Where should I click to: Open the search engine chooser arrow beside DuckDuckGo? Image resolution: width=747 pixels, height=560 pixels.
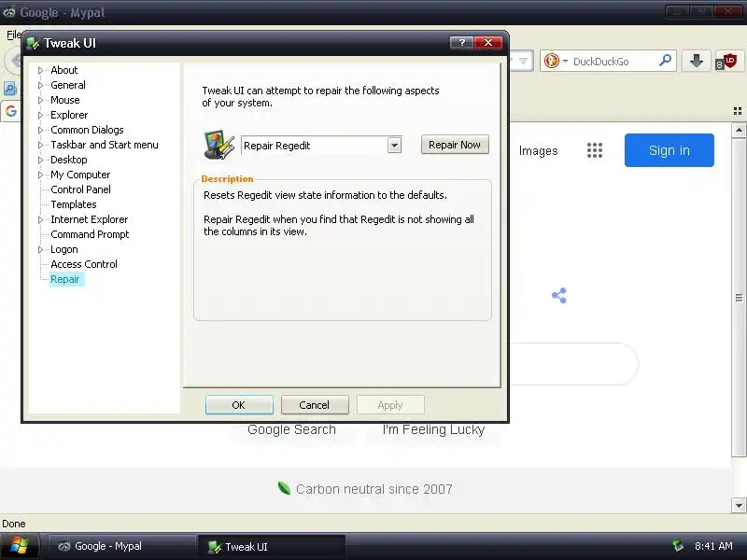[565, 61]
